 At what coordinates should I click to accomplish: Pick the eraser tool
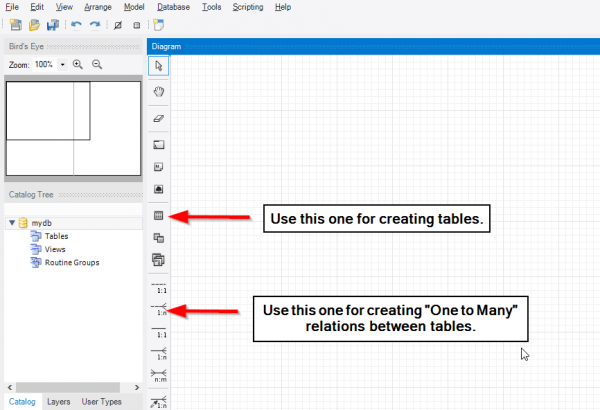click(158, 118)
